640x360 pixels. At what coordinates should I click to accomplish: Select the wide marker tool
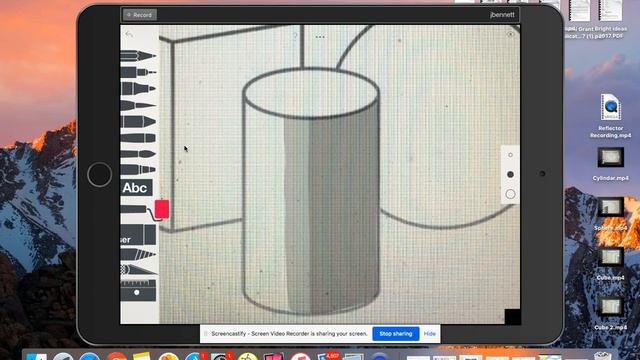[x=138, y=122]
